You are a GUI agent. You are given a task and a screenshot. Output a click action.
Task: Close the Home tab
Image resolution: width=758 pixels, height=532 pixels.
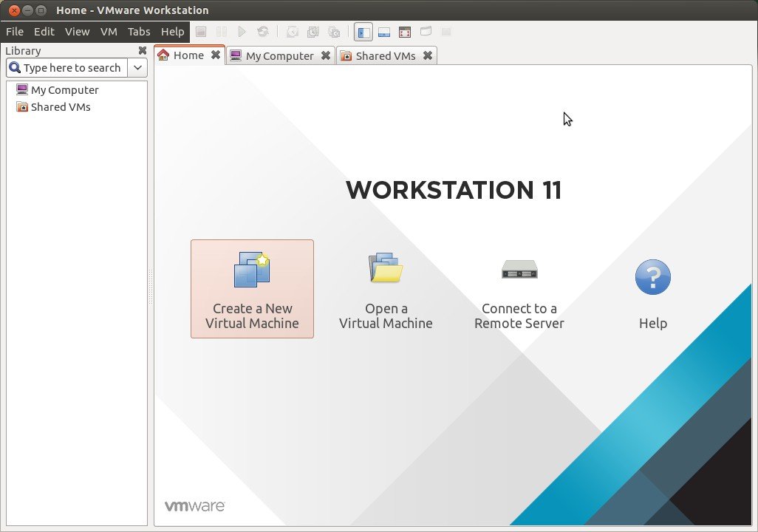click(216, 55)
